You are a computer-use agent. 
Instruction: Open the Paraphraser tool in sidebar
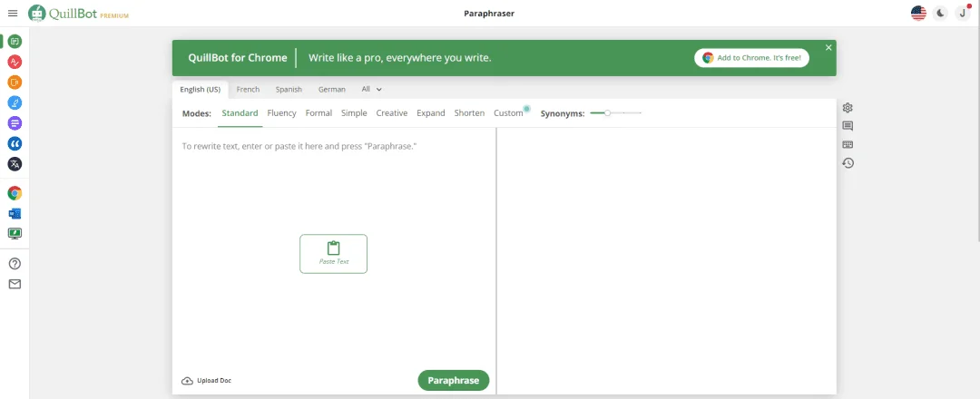coord(15,42)
